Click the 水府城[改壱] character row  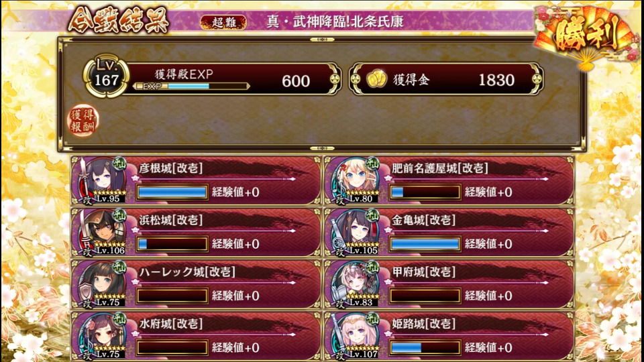[x=196, y=336]
